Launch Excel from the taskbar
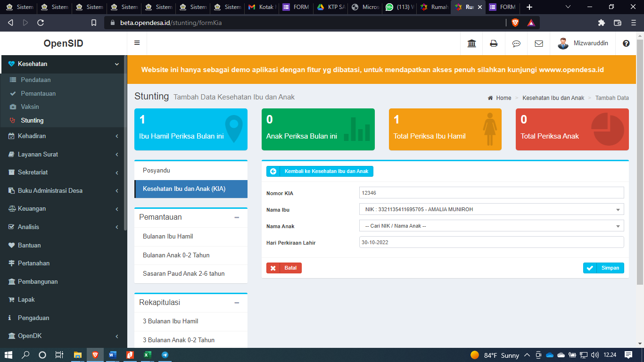Viewport: 644px width, 362px height. [147, 355]
